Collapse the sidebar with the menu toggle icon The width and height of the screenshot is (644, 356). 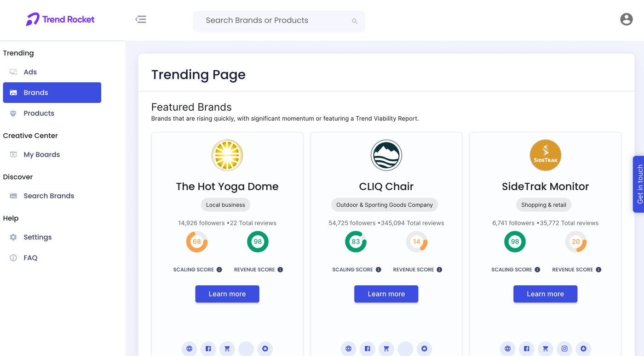[x=141, y=19]
